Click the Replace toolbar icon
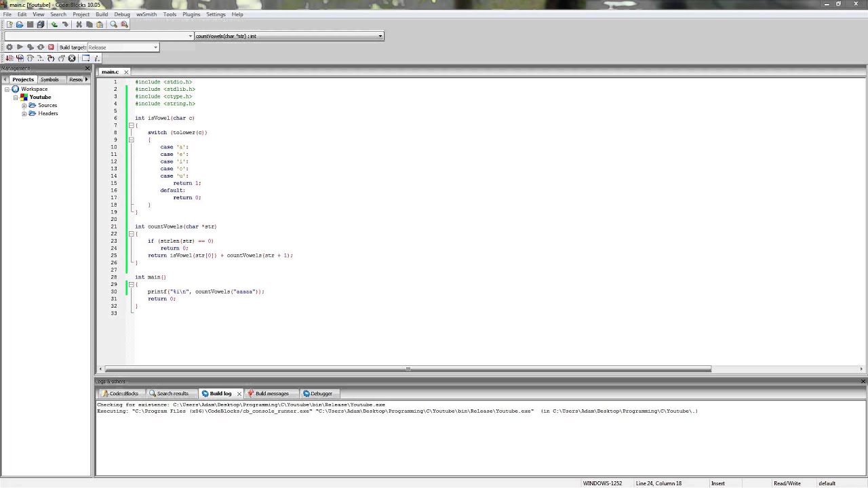868x488 pixels. pos(124,24)
